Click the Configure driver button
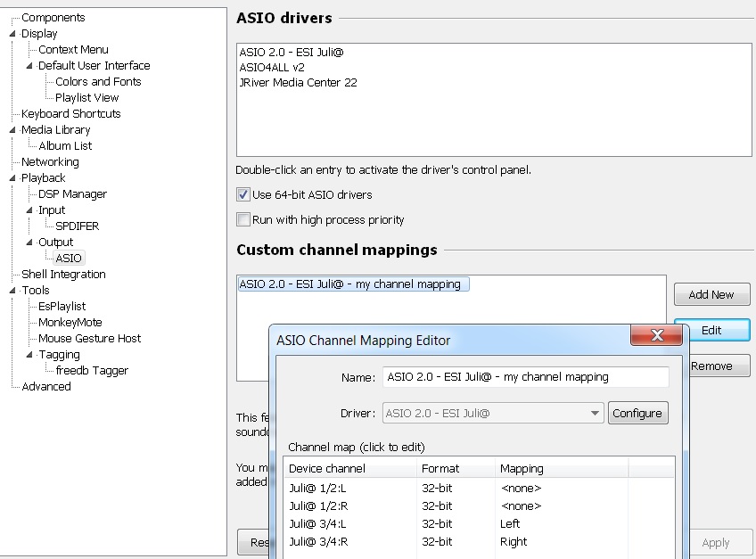756x559 pixels. (637, 413)
